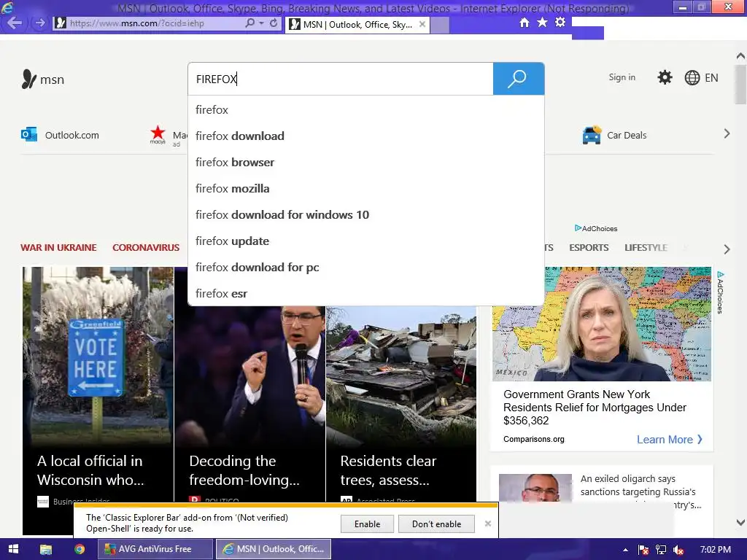The width and height of the screenshot is (747, 560).
Task: Open the Internet Explorer Home icon
Action: click(x=524, y=23)
